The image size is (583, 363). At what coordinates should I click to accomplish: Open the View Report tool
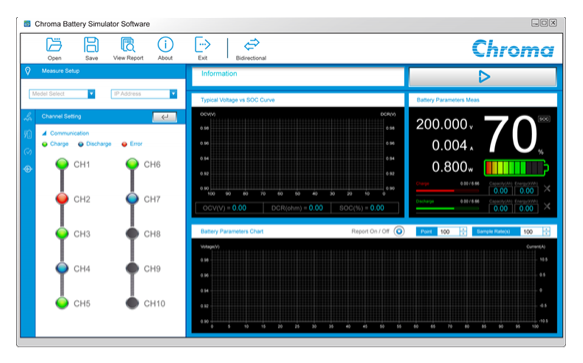pos(128,45)
